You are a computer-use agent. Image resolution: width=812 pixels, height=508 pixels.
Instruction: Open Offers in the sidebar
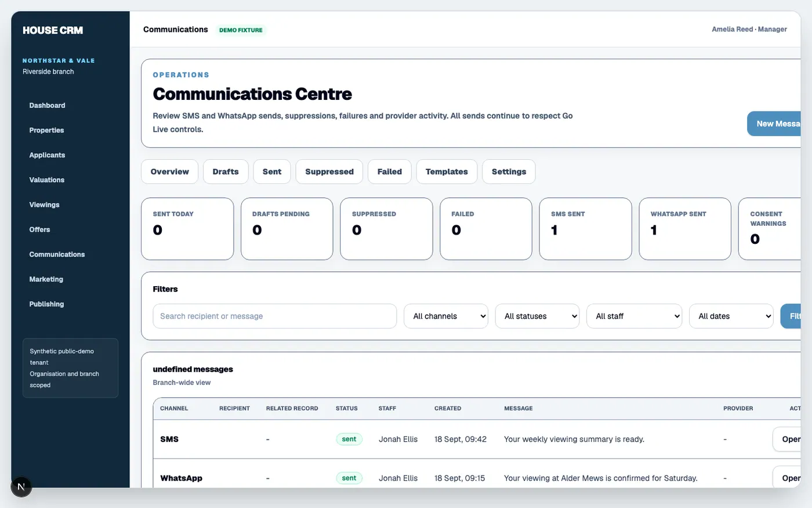click(x=39, y=230)
